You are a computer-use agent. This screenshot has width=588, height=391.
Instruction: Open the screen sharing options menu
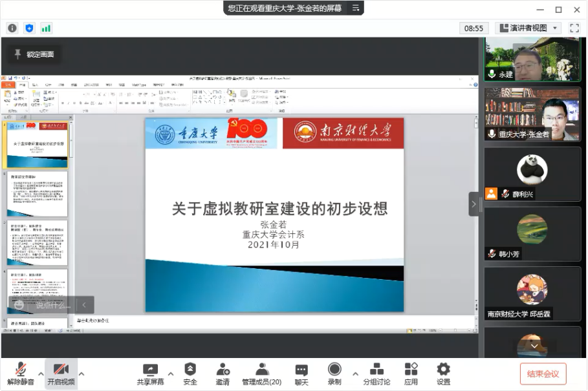[171, 374]
